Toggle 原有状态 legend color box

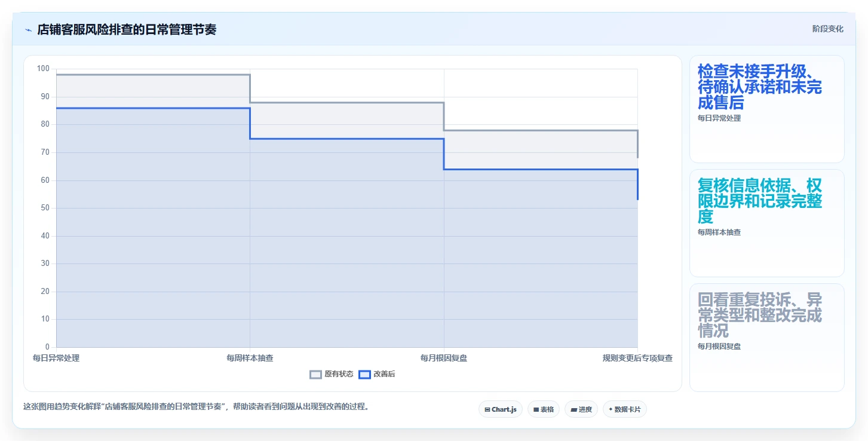(315, 375)
